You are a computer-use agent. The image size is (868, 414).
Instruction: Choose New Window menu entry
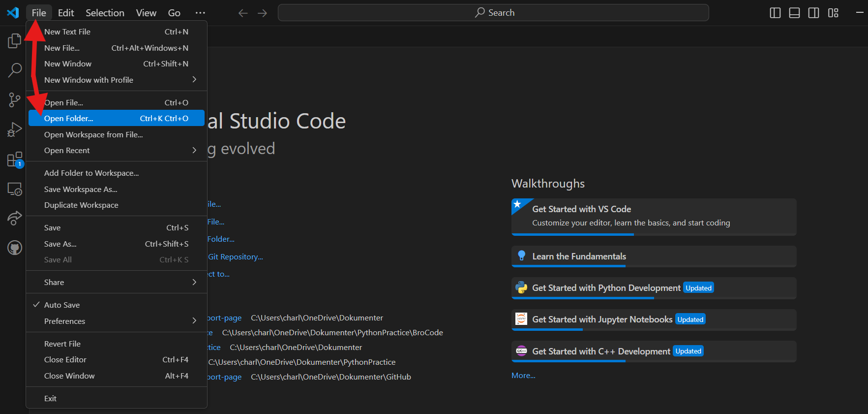[117, 64]
